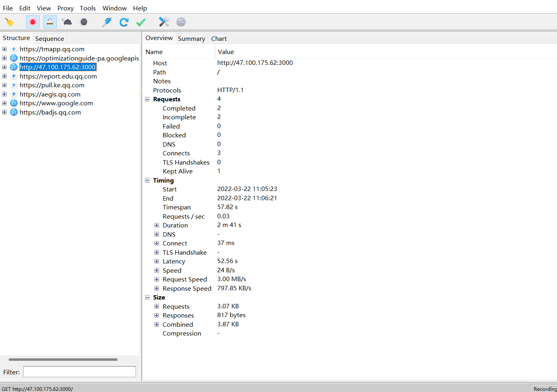Clear the session with the broom icon
The image size is (557, 392).
(x=9, y=22)
